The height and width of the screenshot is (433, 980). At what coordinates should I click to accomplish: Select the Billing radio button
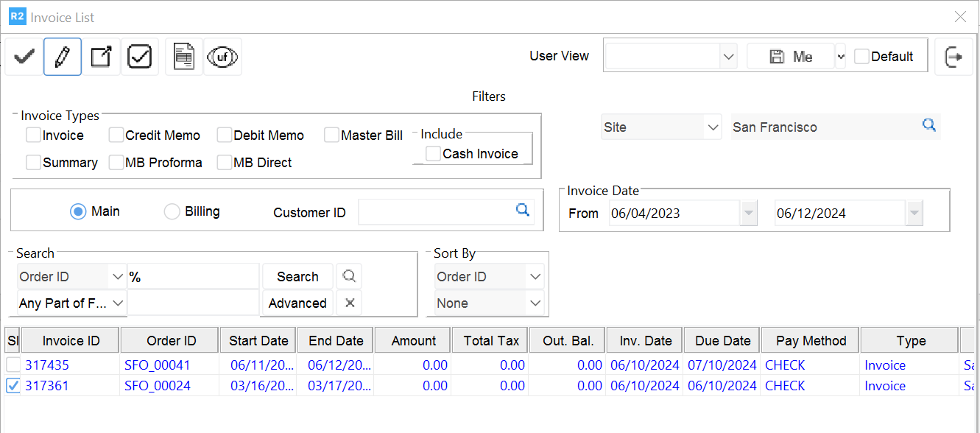tap(172, 212)
